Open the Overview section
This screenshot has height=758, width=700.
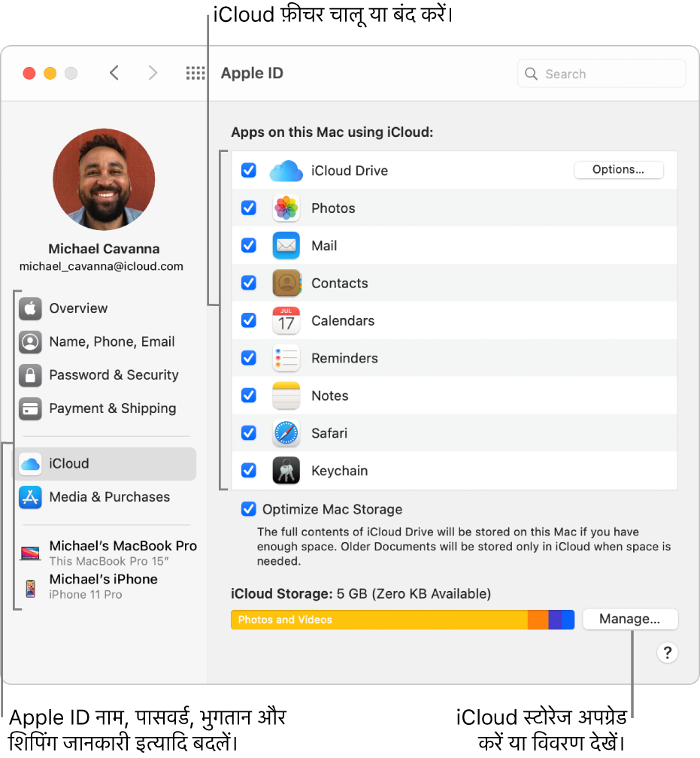tap(106, 308)
